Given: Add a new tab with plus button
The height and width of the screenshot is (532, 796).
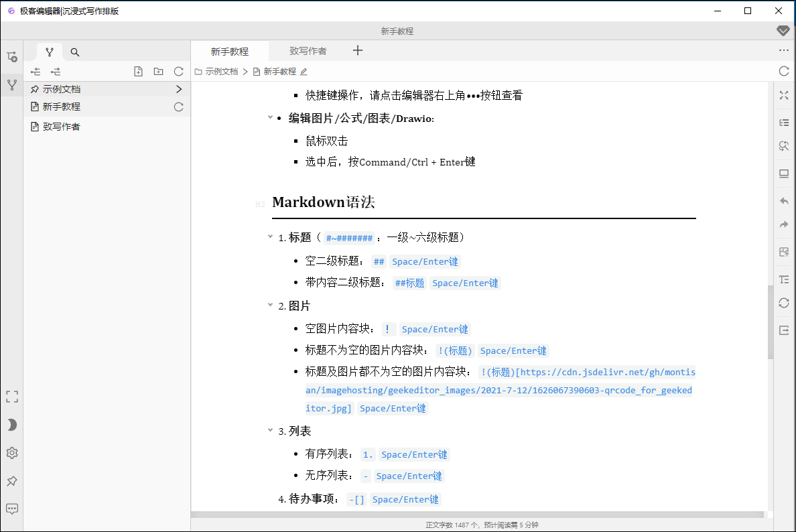Looking at the screenshot, I should pyautogui.click(x=358, y=50).
